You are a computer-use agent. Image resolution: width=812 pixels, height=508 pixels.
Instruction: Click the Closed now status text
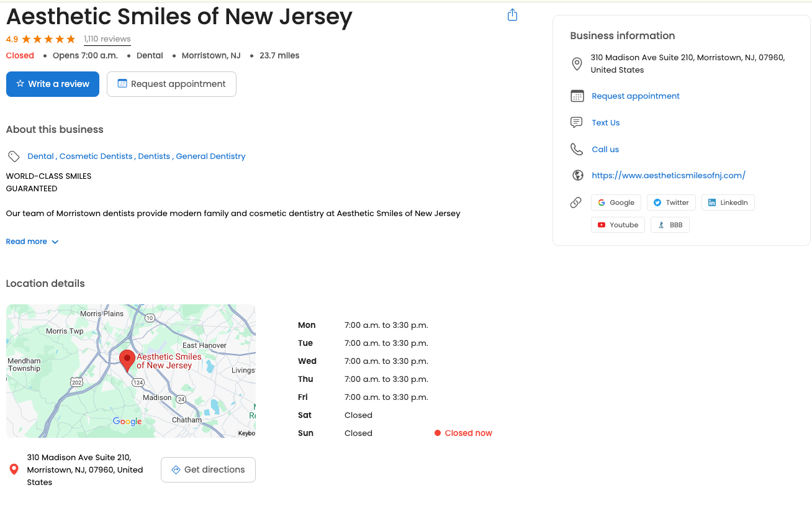(469, 433)
